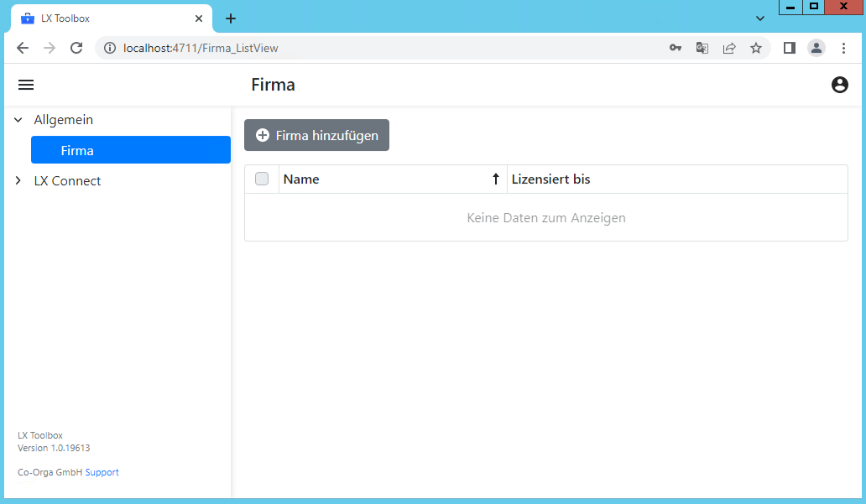Go back to the previous page
The height and width of the screenshot is (504, 866).
[23, 48]
